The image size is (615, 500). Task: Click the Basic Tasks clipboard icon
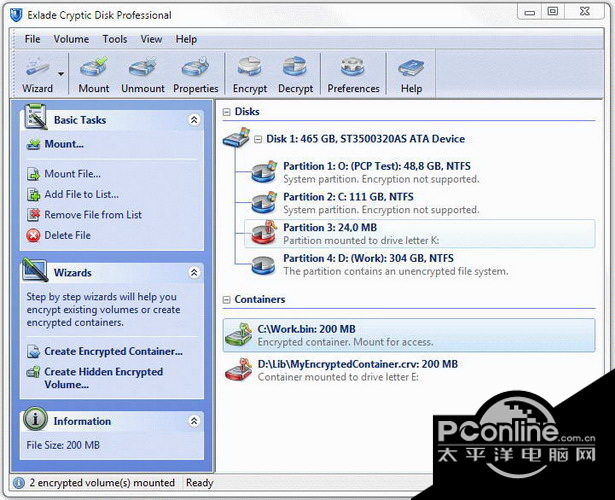[35, 116]
